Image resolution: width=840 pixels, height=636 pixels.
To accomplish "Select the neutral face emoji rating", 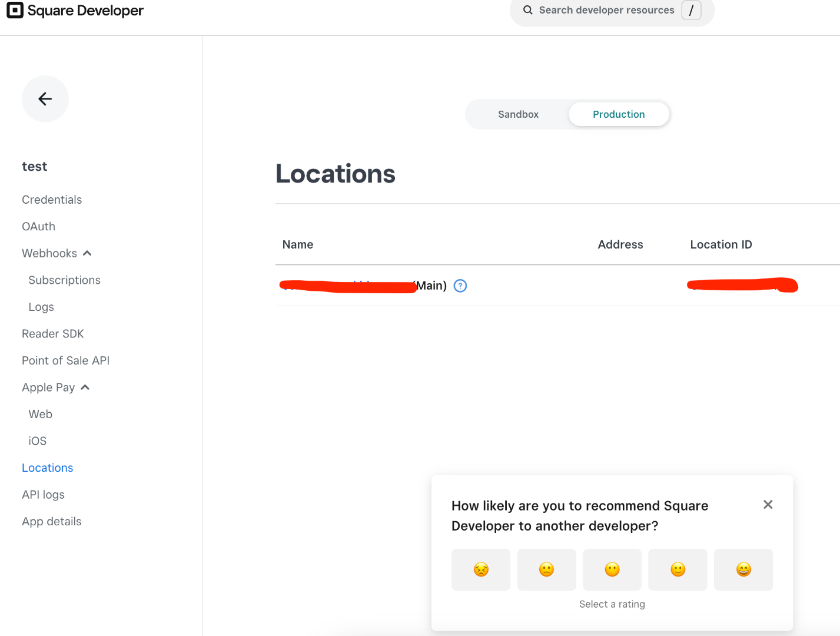I will (x=612, y=569).
